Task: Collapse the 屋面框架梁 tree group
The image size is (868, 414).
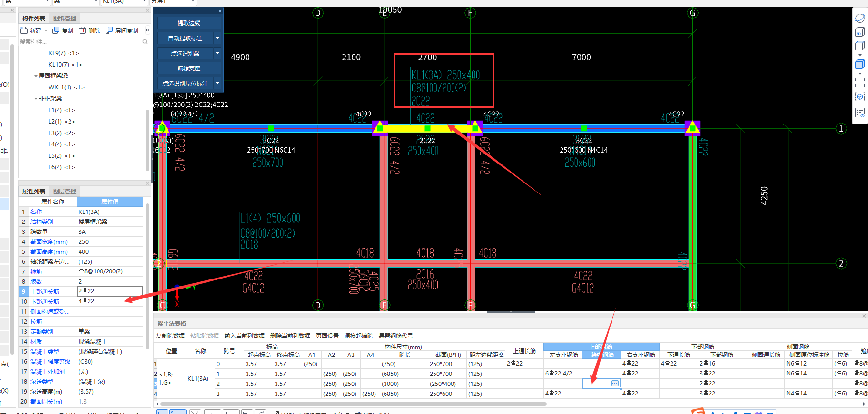Action: point(36,76)
